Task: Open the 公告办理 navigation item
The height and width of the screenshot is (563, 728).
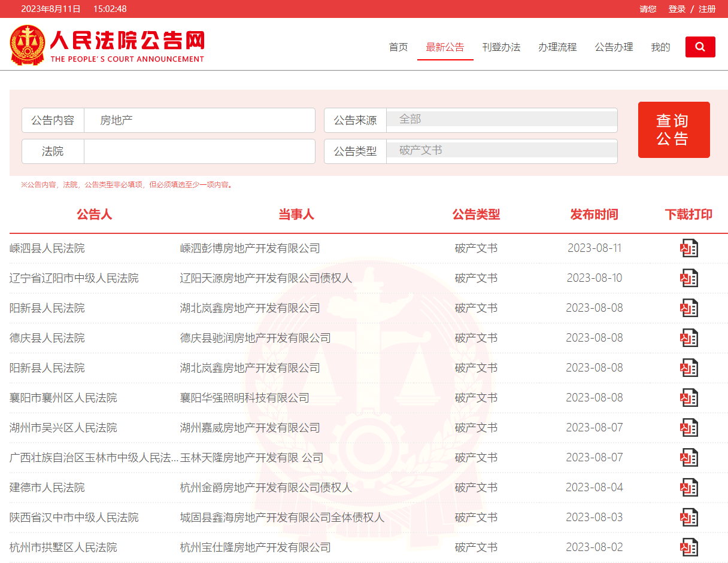Action: pos(614,47)
